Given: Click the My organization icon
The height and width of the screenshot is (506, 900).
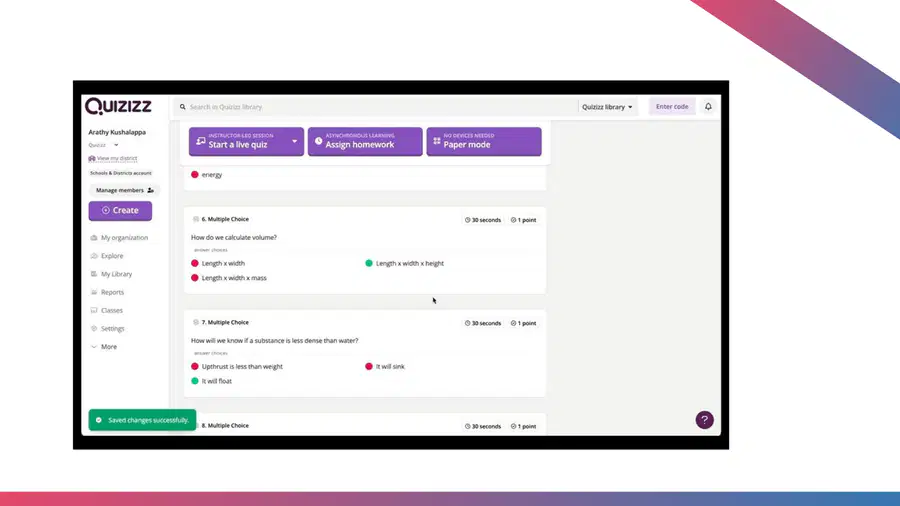Looking at the screenshot, I should 94,238.
